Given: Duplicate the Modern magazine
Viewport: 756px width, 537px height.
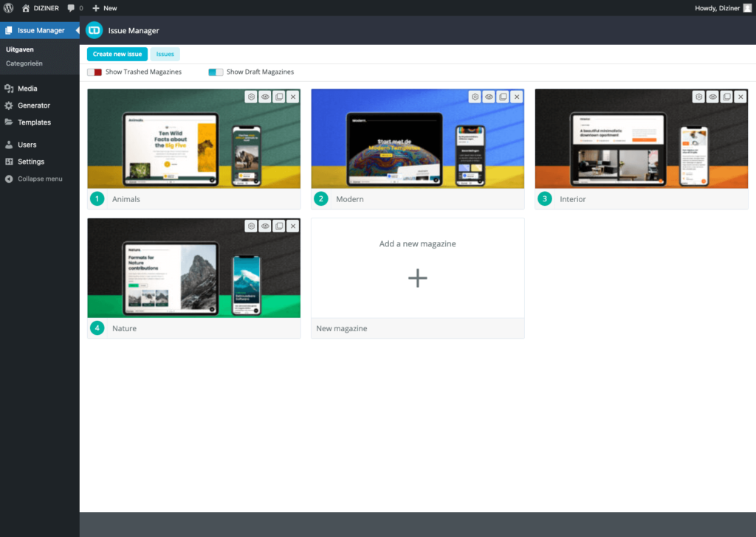Looking at the screenshot, I should 503,97.
